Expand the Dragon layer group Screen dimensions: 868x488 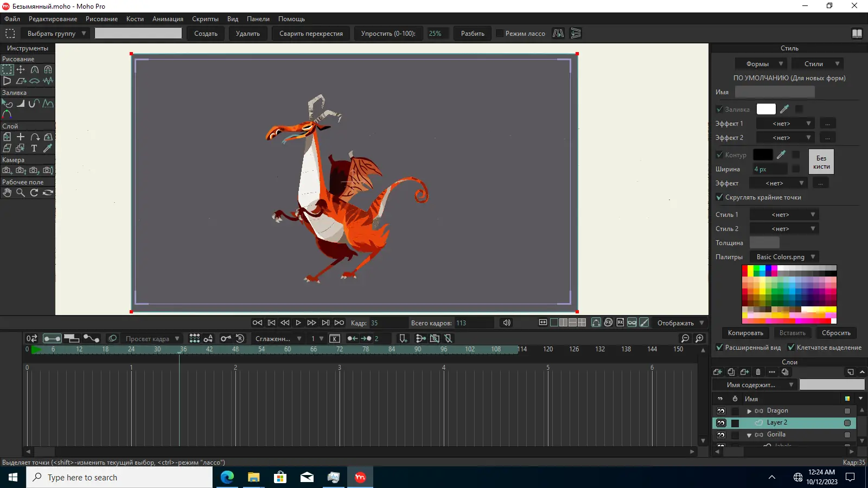click(749, 411)
